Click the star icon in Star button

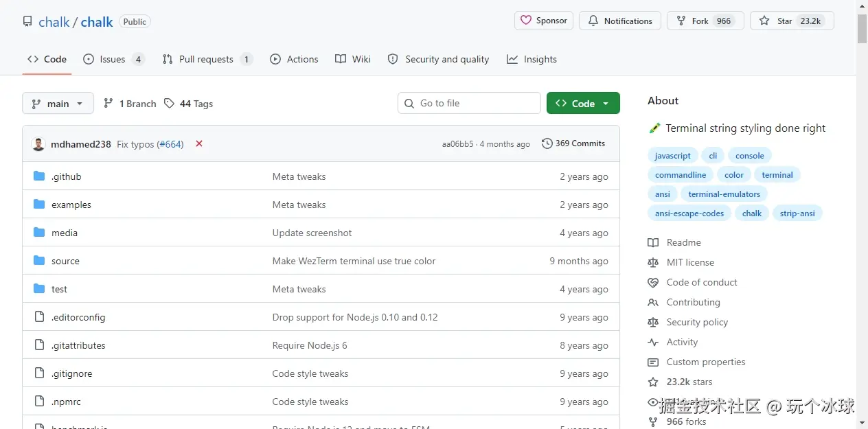click(764, 21)
